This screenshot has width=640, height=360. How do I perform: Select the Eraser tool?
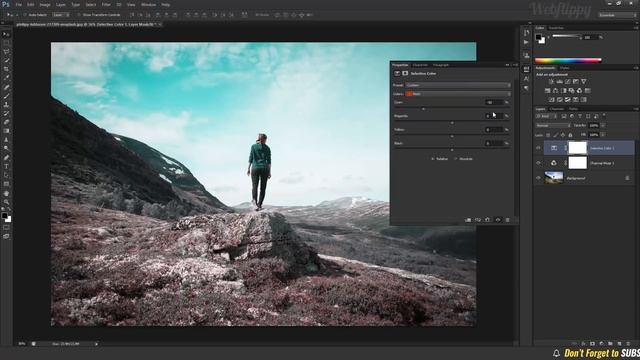(6, 122)
